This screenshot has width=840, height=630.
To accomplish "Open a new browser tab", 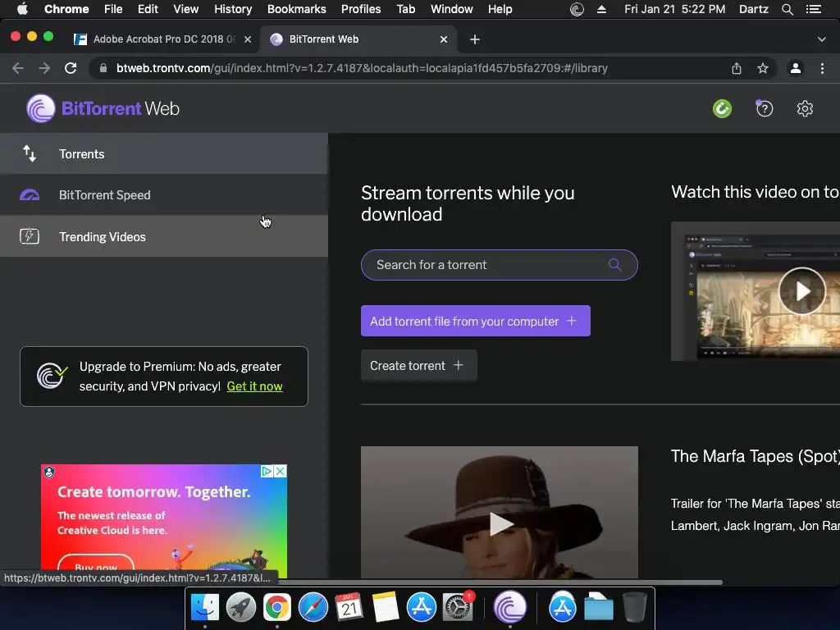I will tap(475, 39).
